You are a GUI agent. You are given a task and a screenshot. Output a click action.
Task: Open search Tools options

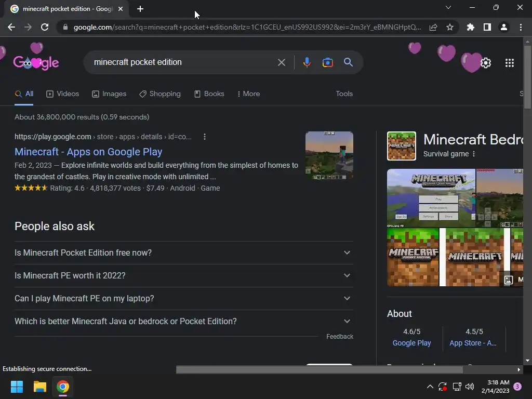coord(344,94)
